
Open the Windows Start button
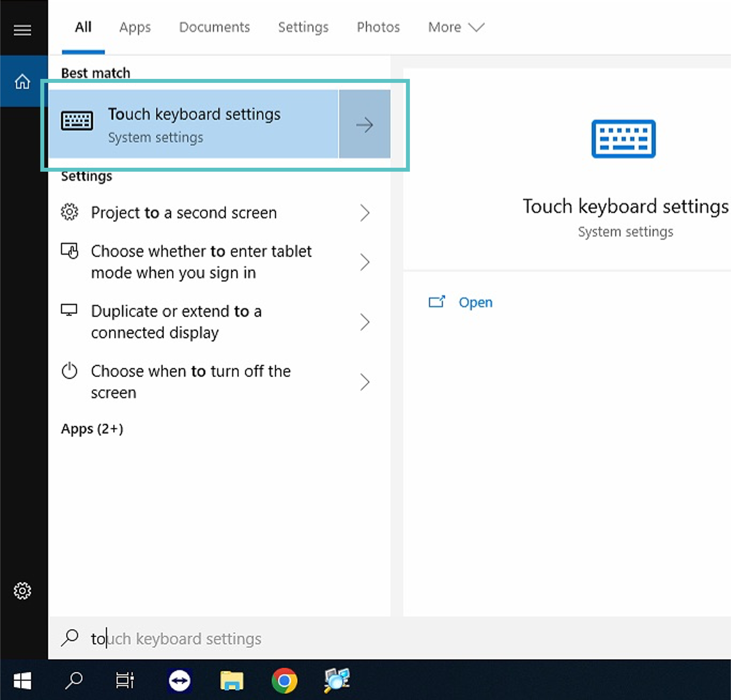click(x=22, y=681)
